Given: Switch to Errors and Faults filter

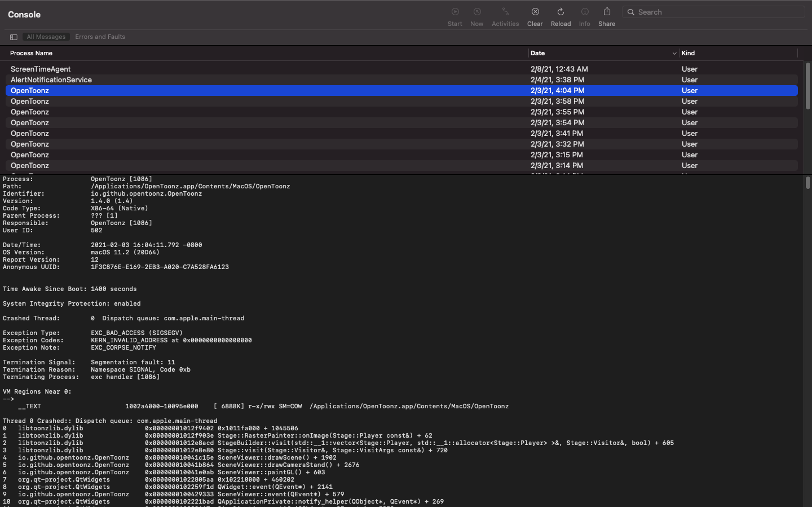Looking at the screenshot, I should tap(100, 37).
